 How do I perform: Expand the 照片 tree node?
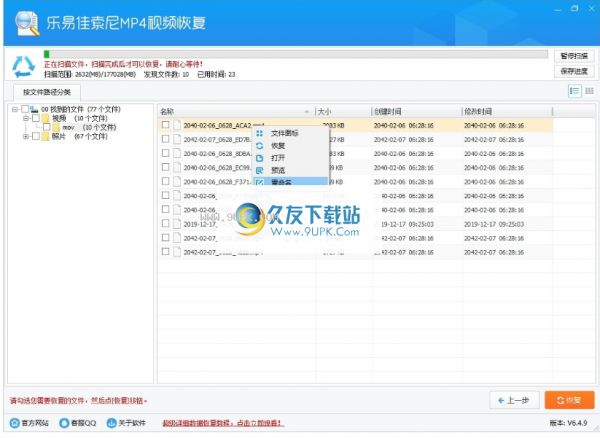click(25, 137)
